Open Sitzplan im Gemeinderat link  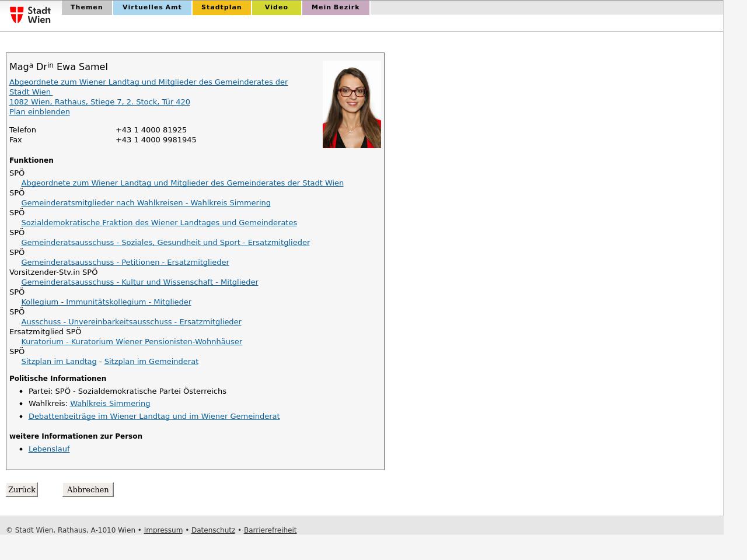pos(151,361)
